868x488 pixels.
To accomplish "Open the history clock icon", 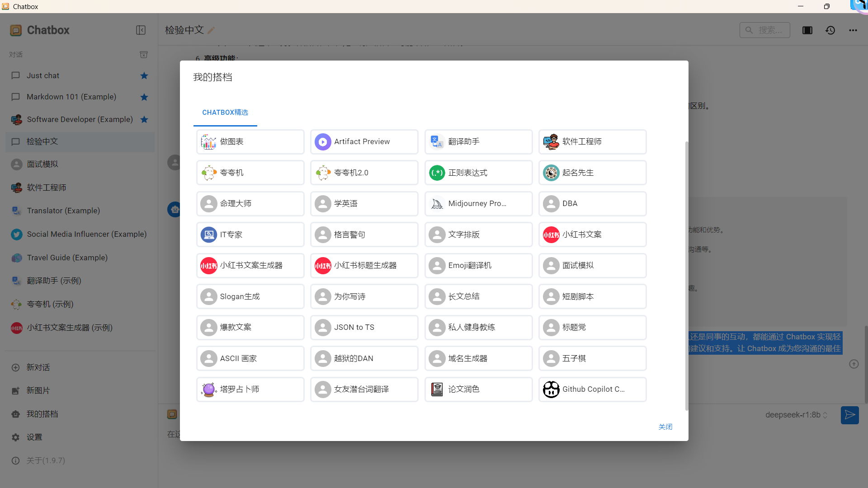I will click(x=830, y=30).
